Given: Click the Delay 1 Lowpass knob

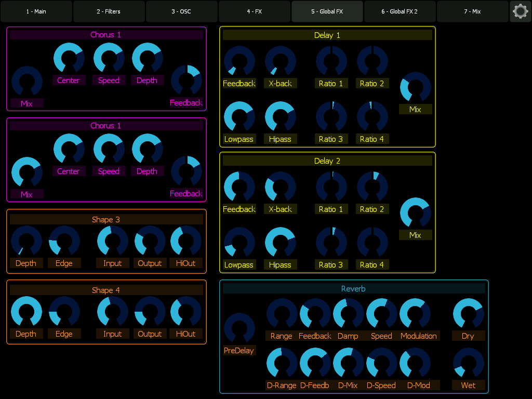Looking at the screenshot, I should (x=240, y=117).
